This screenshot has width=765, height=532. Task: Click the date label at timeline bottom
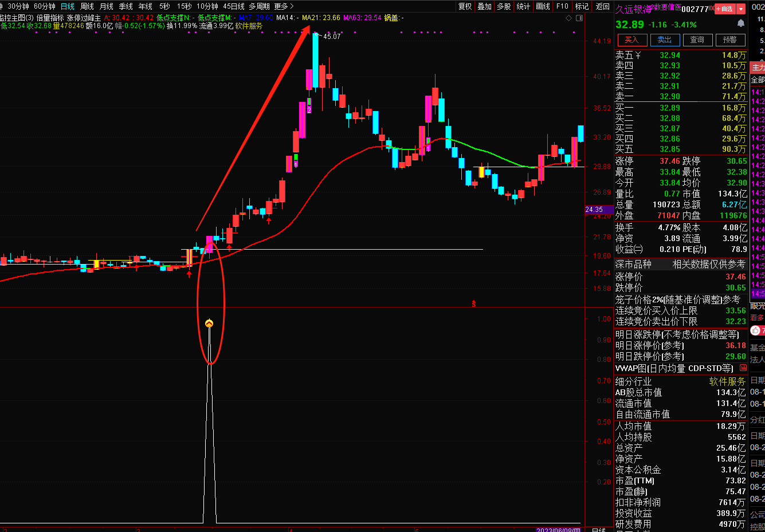point(558,529)
